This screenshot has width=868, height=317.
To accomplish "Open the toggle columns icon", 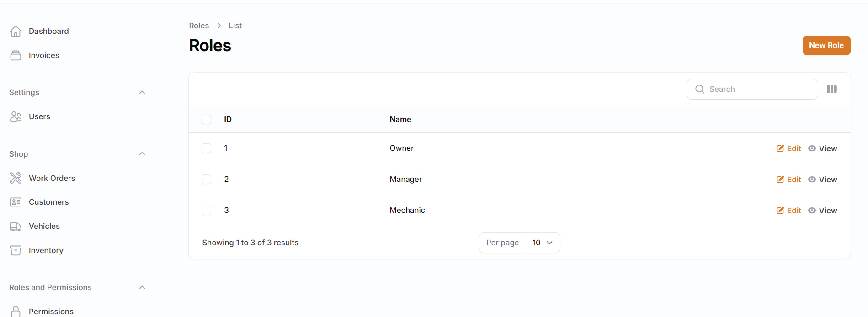I will coord(831,89).
